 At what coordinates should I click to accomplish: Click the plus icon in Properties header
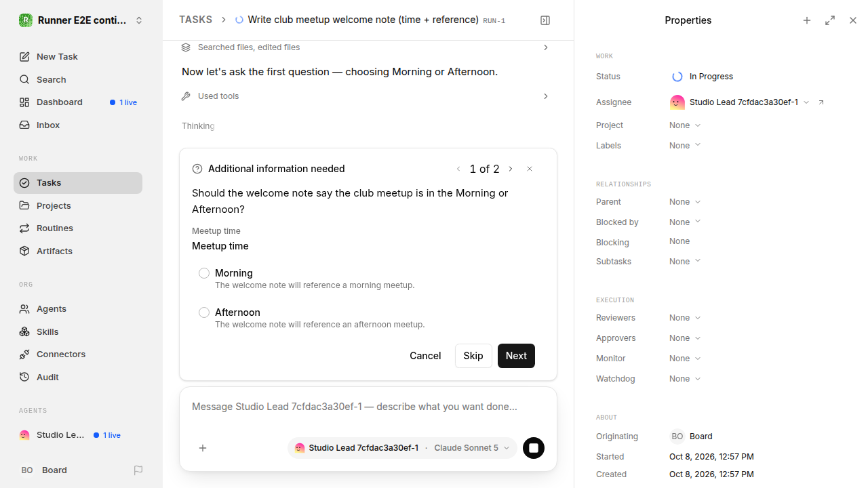pos(807,20)
